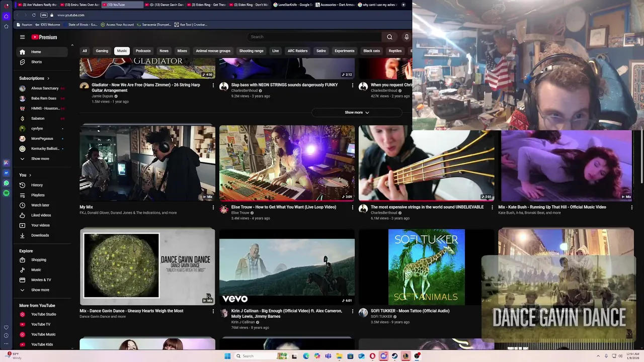Open the Subscriptions section chevron
644x362 pixels.
pyautogui.click(x=48, y=78)
